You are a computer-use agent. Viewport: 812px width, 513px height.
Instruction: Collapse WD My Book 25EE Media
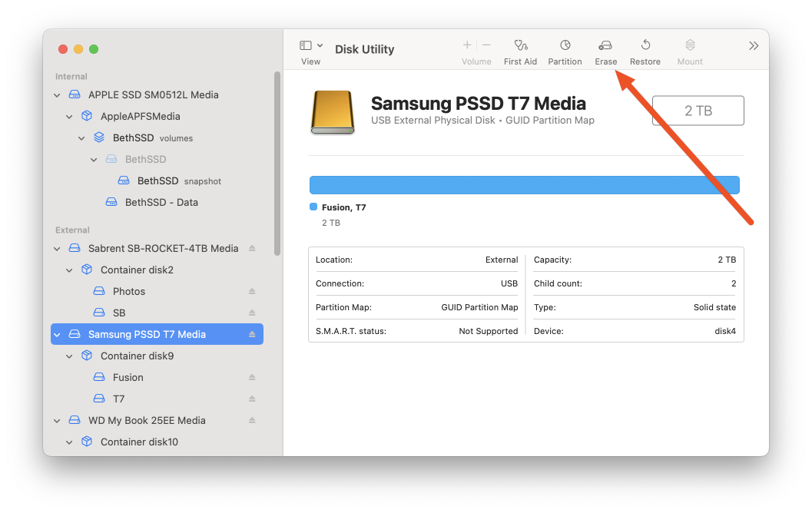57,421
